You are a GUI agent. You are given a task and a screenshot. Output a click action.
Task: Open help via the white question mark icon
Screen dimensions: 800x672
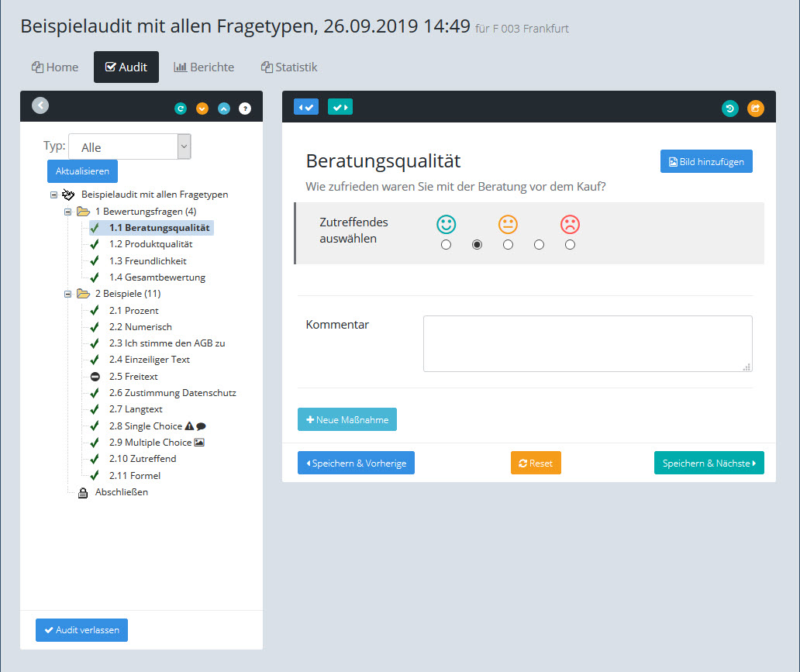point(245,109)
